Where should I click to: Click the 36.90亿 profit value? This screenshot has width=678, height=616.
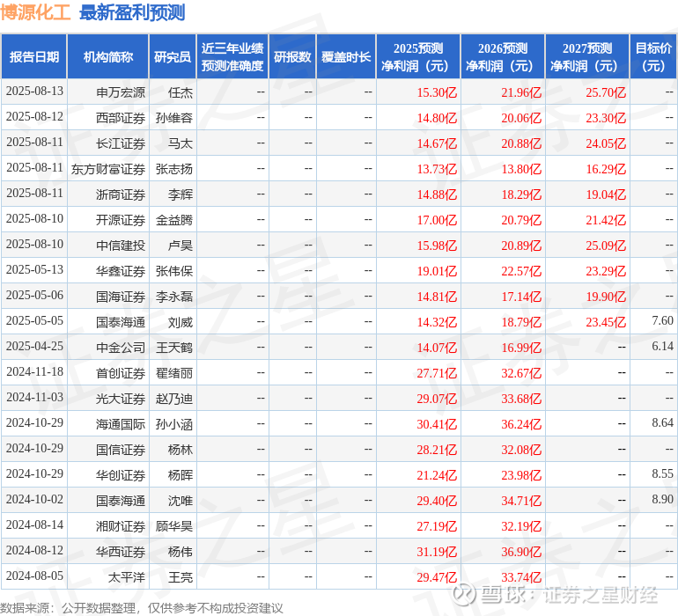pos(521,552)
